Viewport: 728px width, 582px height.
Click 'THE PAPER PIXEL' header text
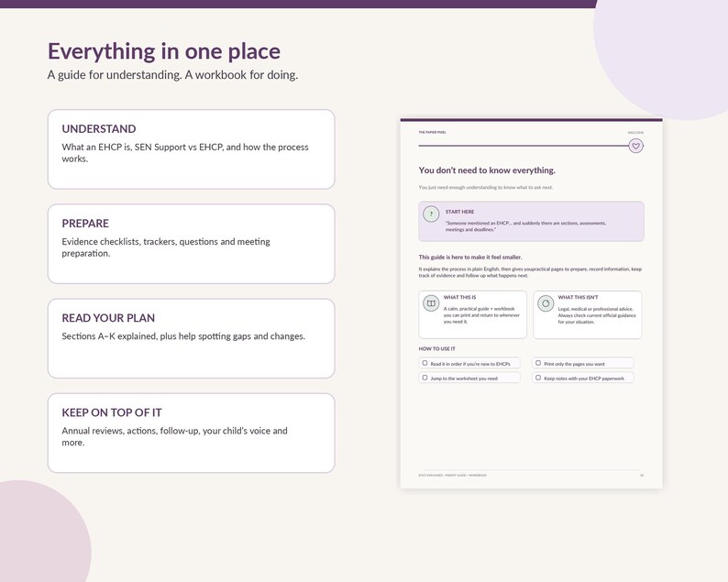(432, 132)
